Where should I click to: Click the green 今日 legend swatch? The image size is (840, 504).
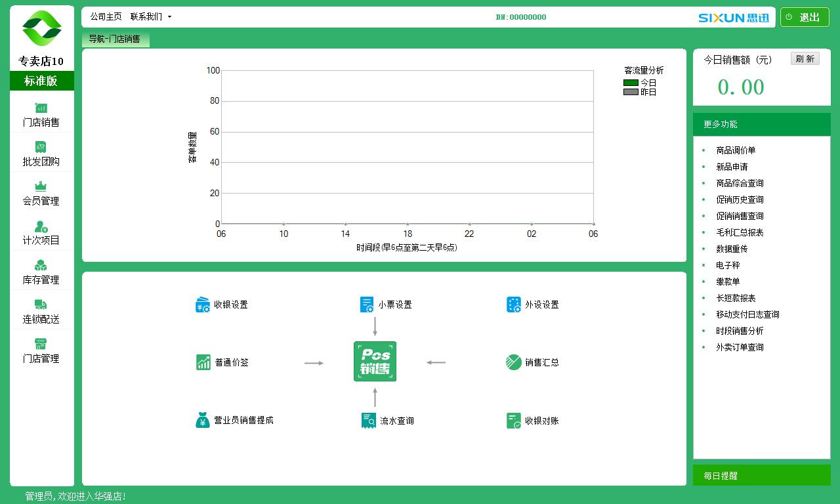[x=631, y=83]
